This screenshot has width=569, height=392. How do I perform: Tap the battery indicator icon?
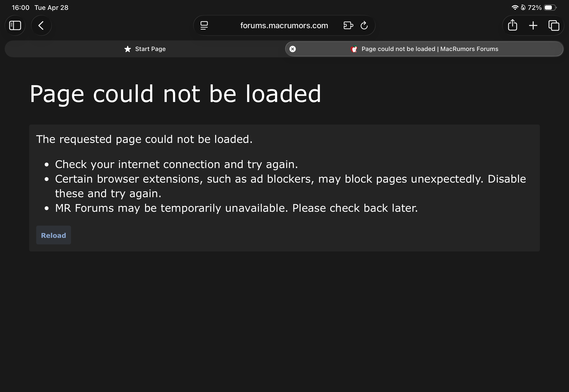550,8
